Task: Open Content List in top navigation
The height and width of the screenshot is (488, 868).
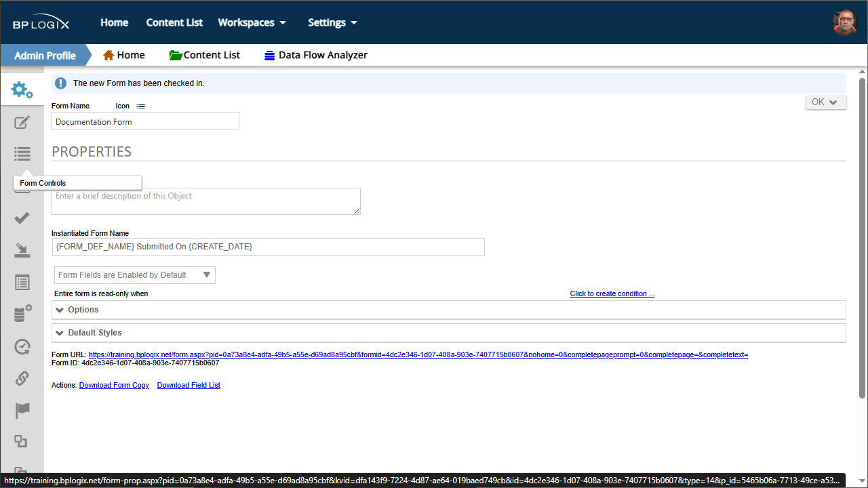Action: 174,22
